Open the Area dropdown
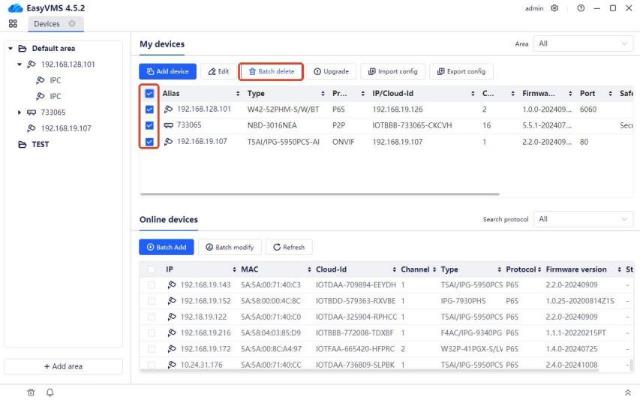Screen dimensions: 640x400 point(582,45)
